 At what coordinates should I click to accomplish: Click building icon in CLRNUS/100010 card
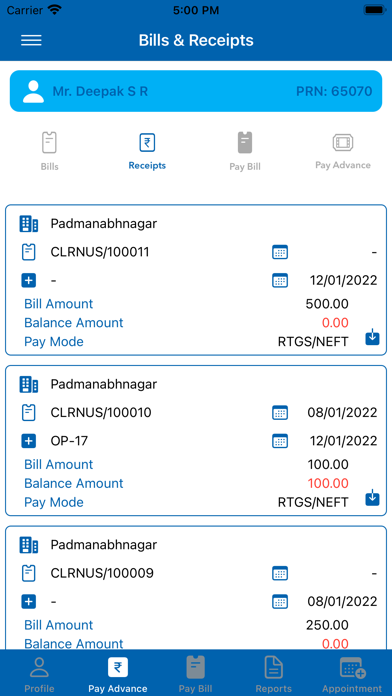29,384
